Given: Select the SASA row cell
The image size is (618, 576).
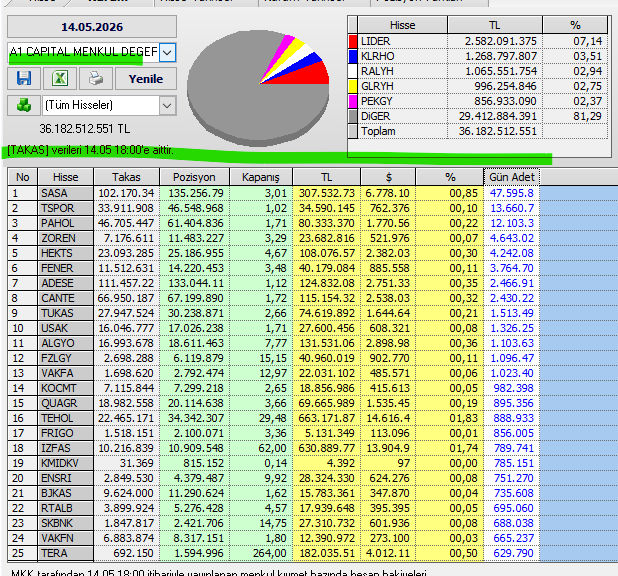Looking at the screenshot, I should tap(66, 193).
